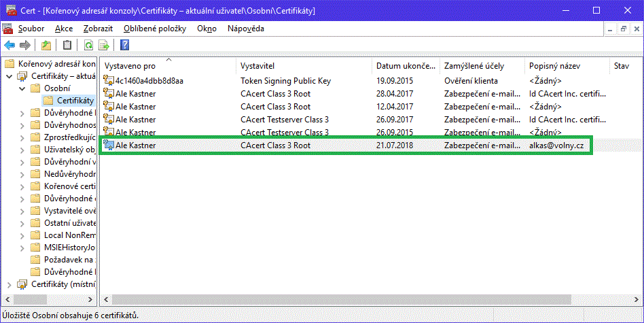Open the Soubor menu

click(31, 29)
